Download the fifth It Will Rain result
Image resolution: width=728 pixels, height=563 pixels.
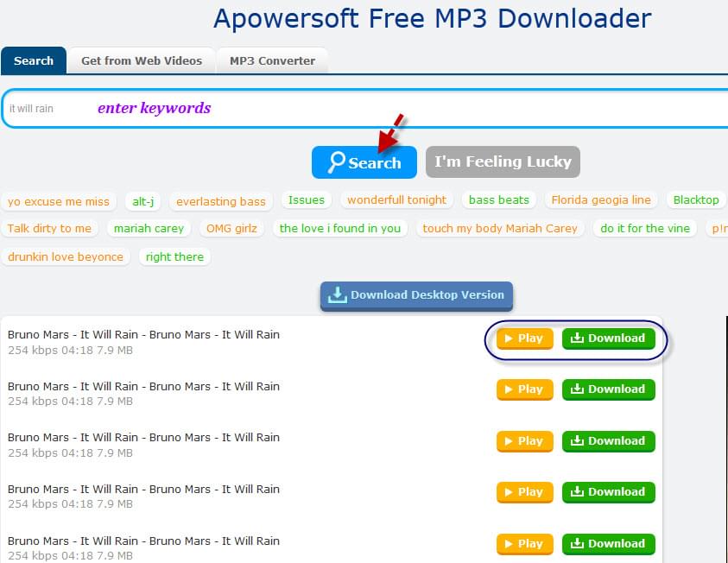[609, 544]
